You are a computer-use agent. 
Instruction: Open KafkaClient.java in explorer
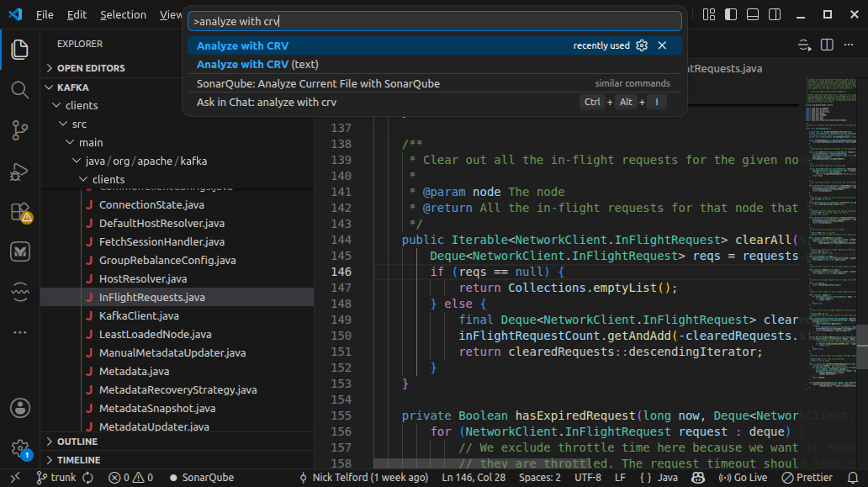(177, 316)
